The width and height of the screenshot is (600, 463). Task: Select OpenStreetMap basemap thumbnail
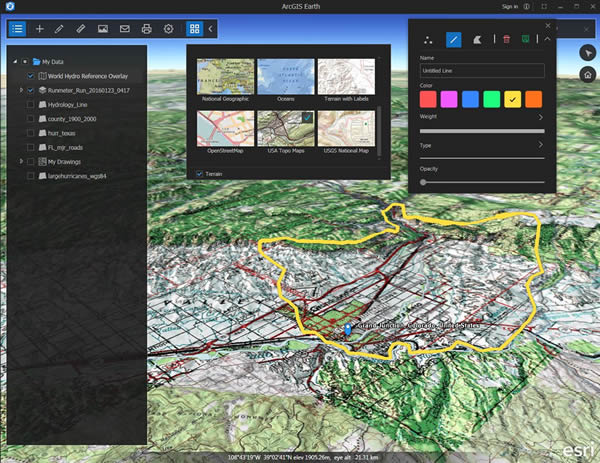[225, 129]
